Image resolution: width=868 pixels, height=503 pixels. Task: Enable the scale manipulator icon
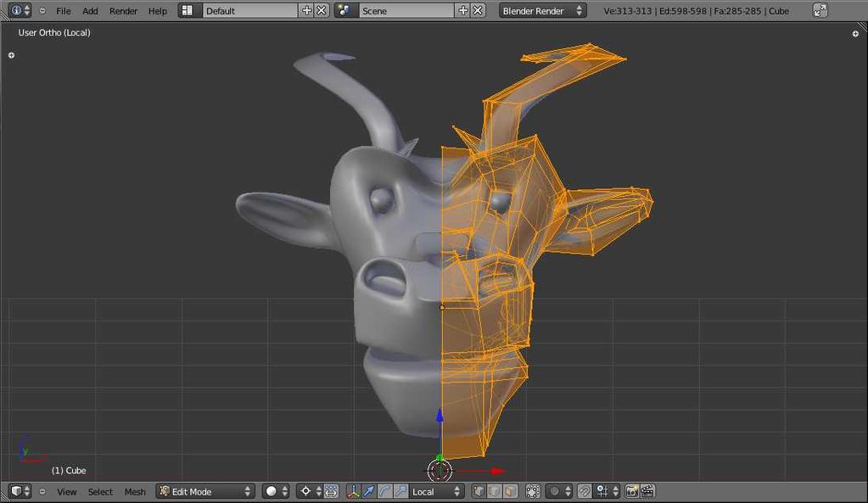click(x=401, y=491)
